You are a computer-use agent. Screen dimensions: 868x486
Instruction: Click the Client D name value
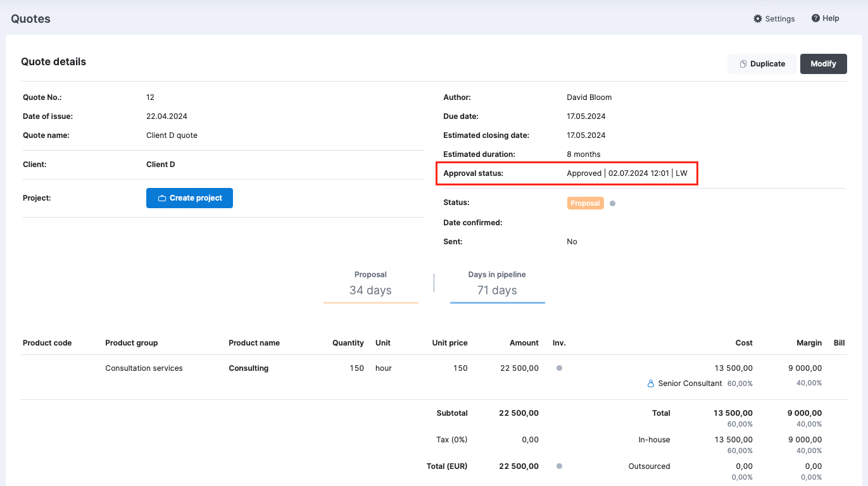coord(160,165)
